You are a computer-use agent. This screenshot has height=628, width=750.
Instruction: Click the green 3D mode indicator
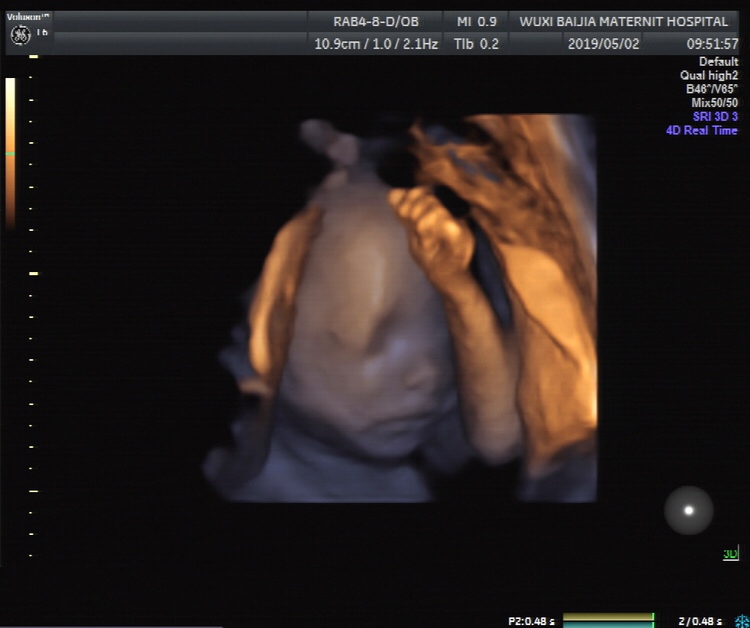(730, 554)
